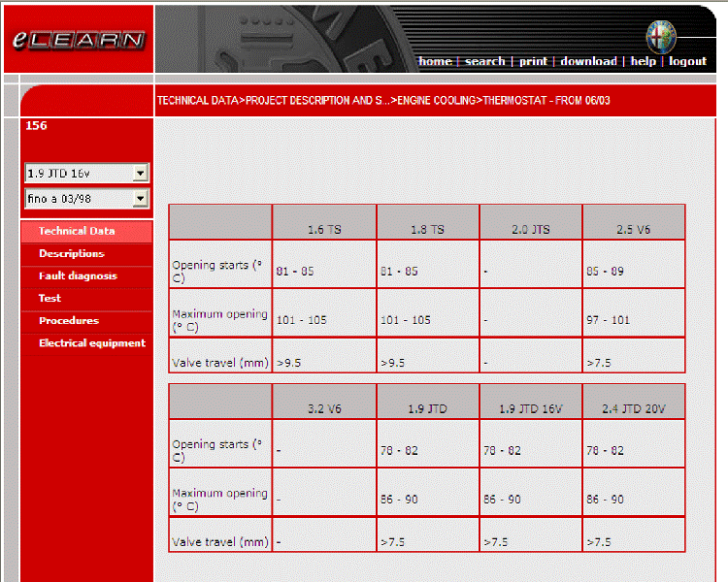Image resolution: width=728 pixels, height=582 pixels.
Task: Click the breadcrumb path text
Action: point(382,100)
